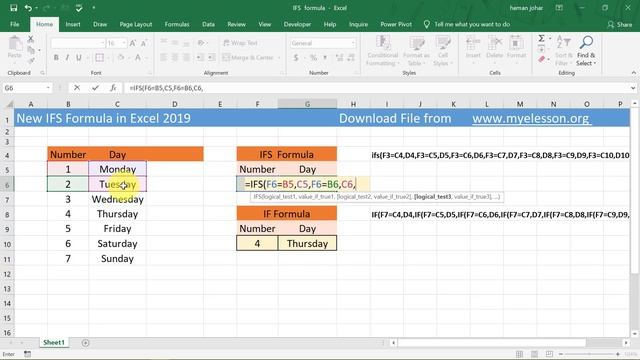Switch to the Insert tab

pyautogui.click(x=73, y=24)
